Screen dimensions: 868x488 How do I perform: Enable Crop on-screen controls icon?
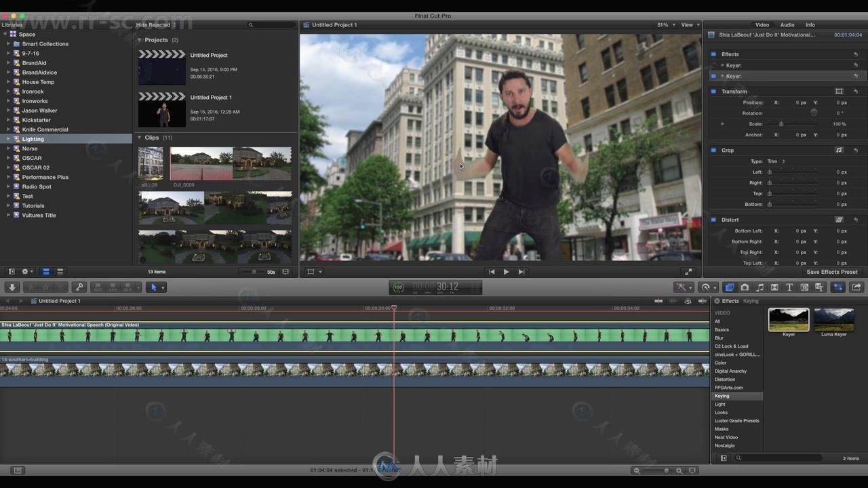(839, 150)
